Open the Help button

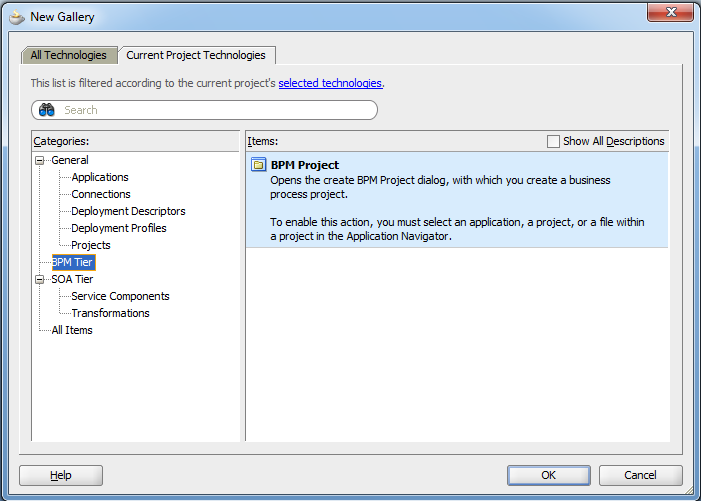(x=61, y=475)
